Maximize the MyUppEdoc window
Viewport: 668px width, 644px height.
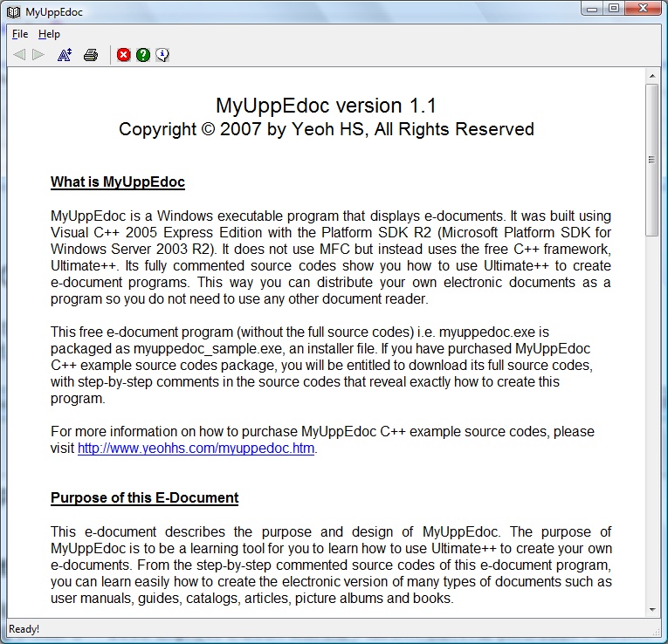pyautogui.click(x=614, y=9)
